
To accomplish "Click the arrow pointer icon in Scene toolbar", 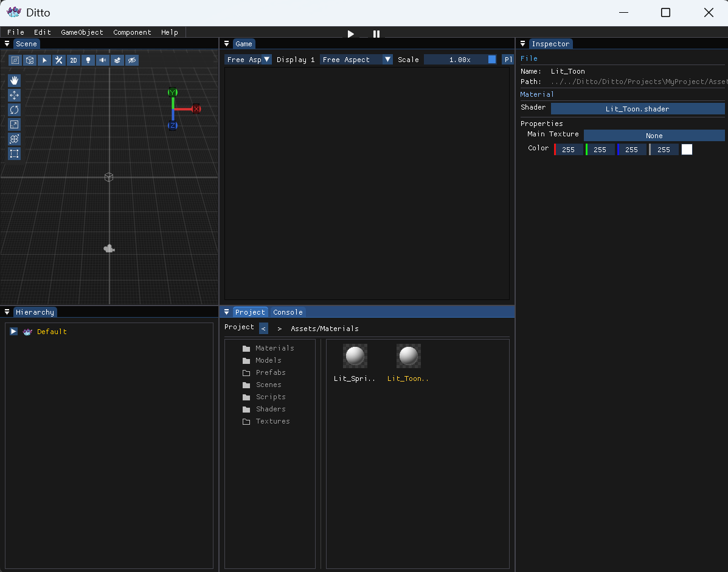I will (44, 60).
